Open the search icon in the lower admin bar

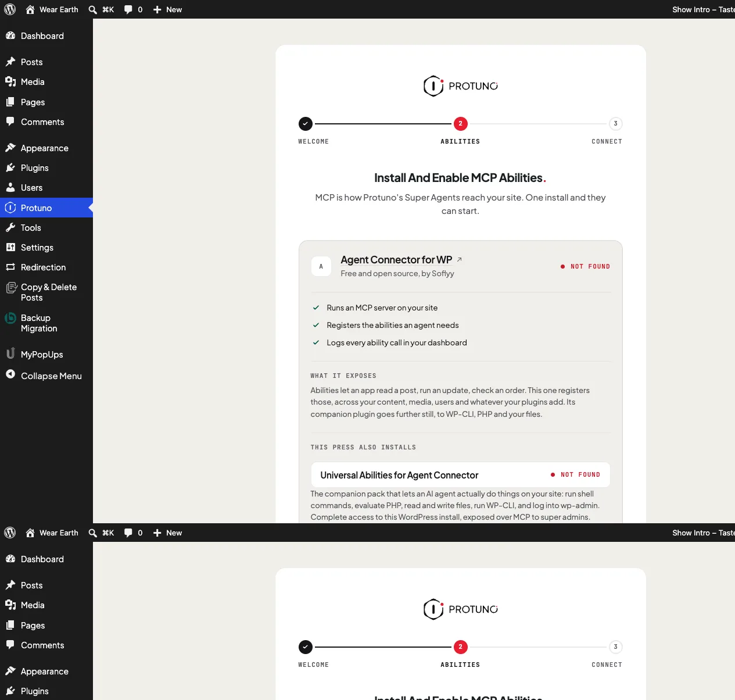92,533
